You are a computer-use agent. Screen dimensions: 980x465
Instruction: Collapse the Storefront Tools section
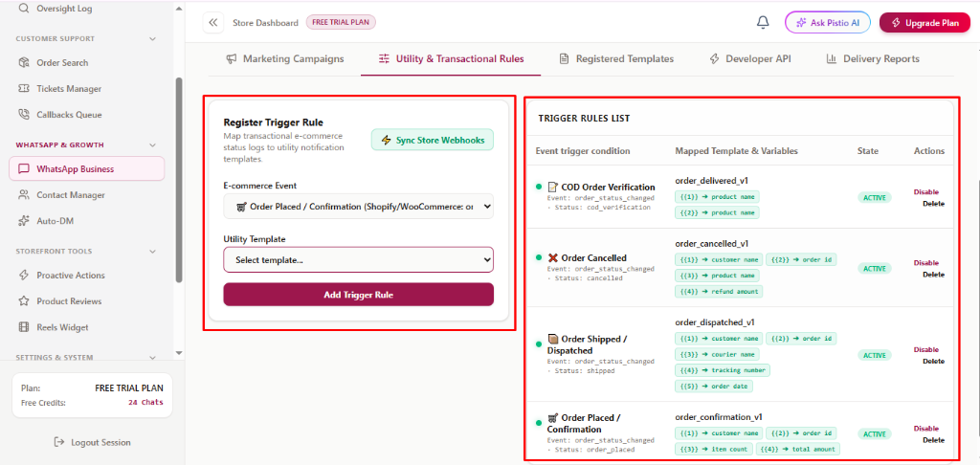tap(152, 252)
